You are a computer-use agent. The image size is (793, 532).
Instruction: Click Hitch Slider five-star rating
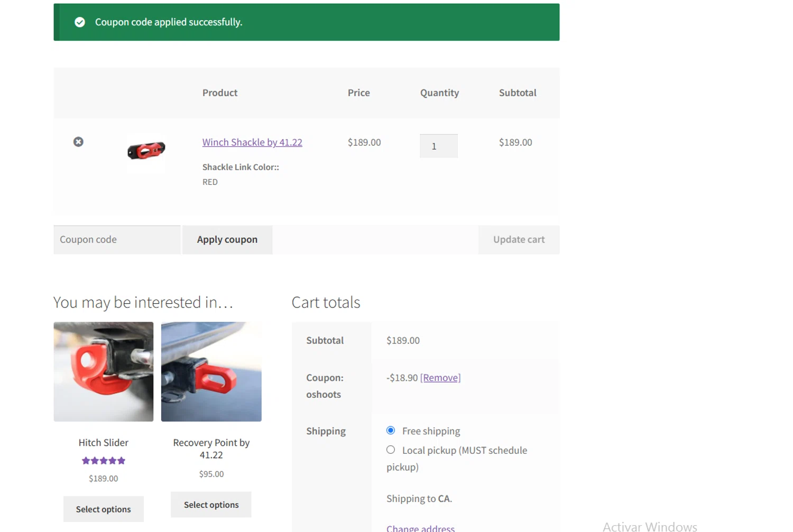pos(104,461)
